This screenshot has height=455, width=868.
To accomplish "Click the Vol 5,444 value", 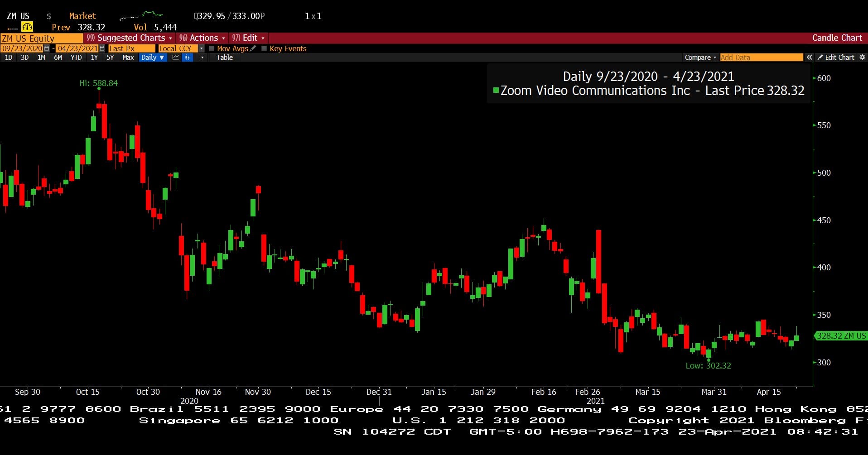I will coord(155,27).
